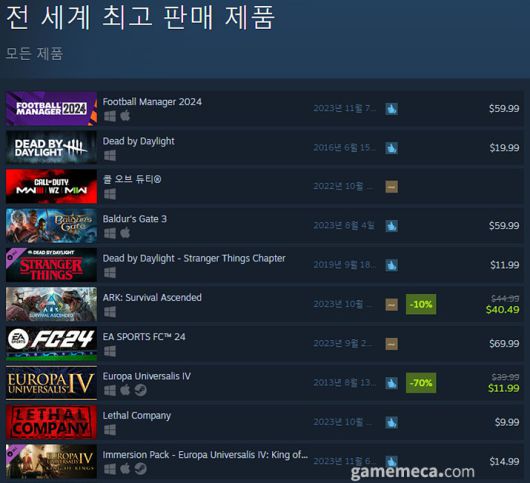Click the thumbs-up review icon for Football Manager 2024
Viewport: 530px width, 483px height.
(391, 109)
